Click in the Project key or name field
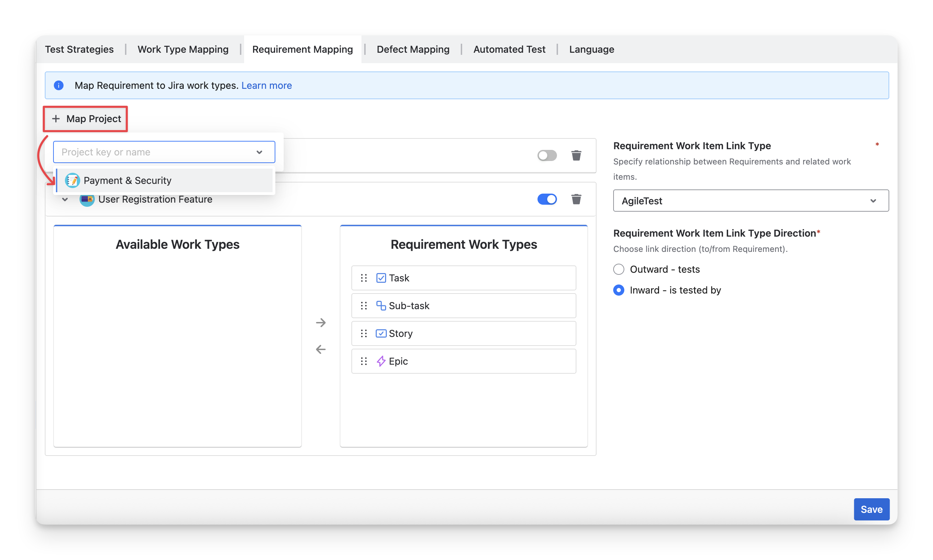Viewport: 933px width, 560px height. tap(155, 152)
